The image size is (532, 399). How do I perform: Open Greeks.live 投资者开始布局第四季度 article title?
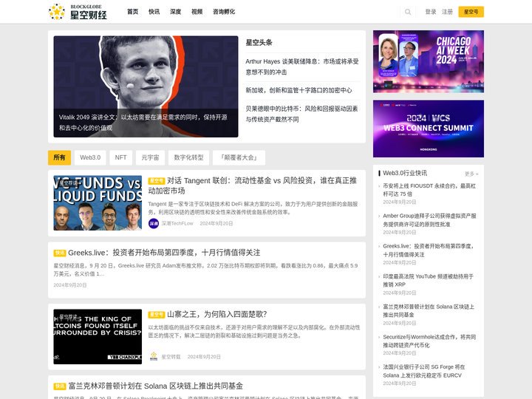coord(164,253)
